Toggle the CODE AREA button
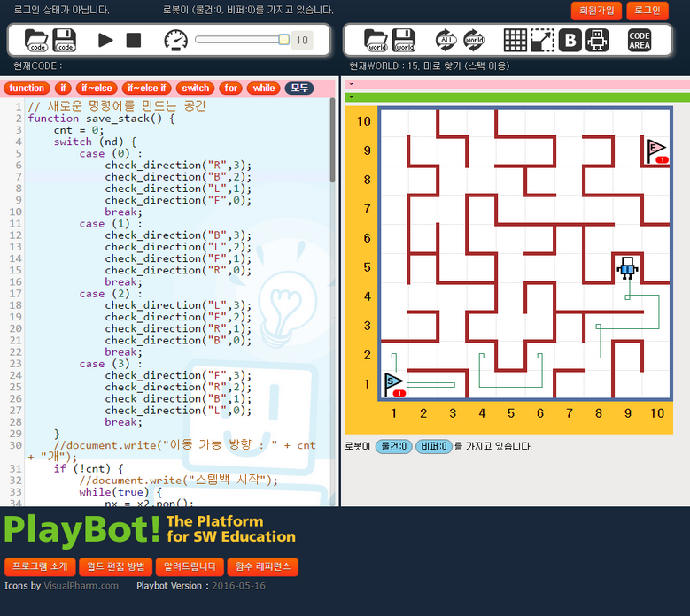The height and width of the screenshot is (616, 690). coord(640,41)
